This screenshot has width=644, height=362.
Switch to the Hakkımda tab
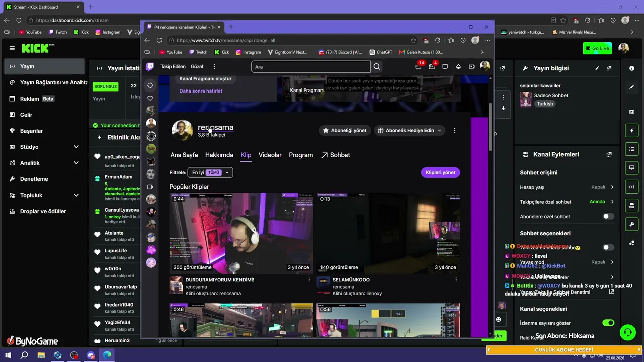pos(219,155)
